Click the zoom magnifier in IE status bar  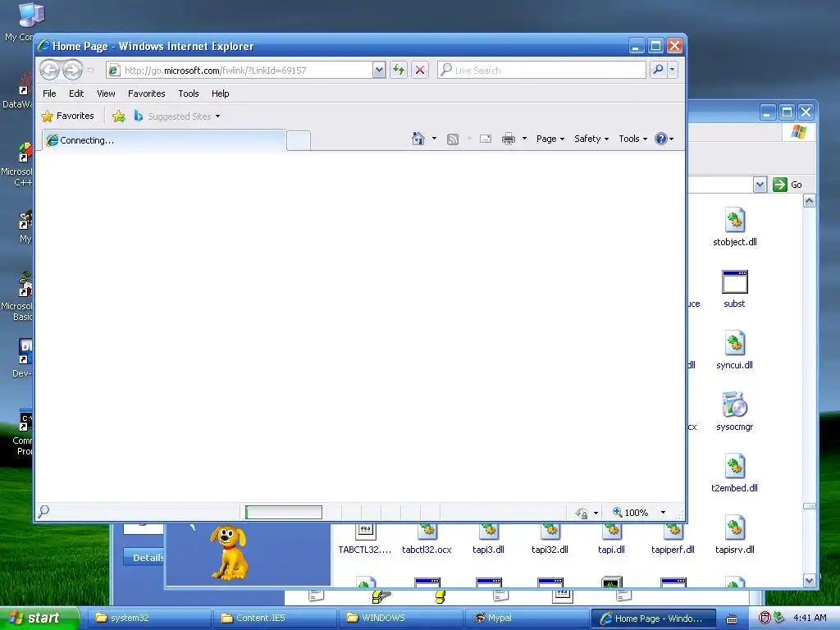coord(617,512)
